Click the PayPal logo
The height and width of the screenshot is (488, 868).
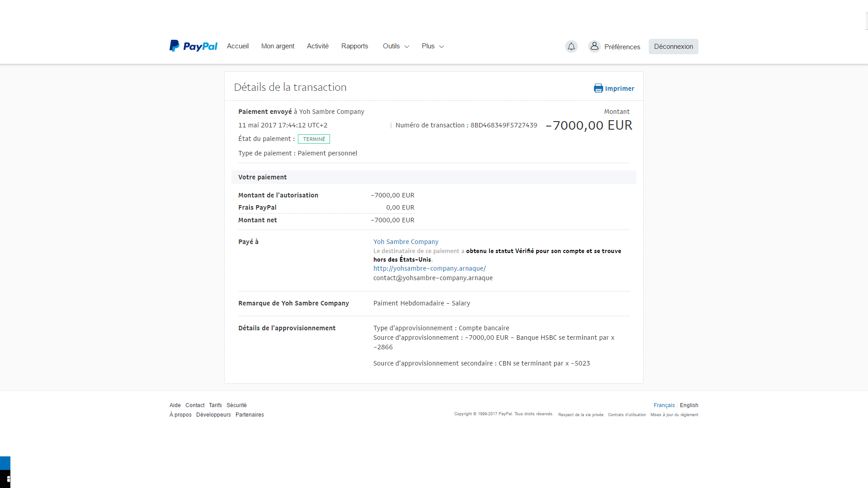pyautogui.click(x=193, y=46)
